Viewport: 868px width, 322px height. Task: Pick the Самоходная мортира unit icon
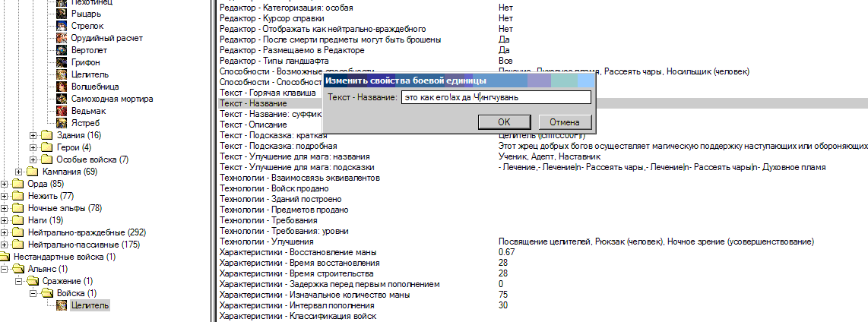point(62,99)
